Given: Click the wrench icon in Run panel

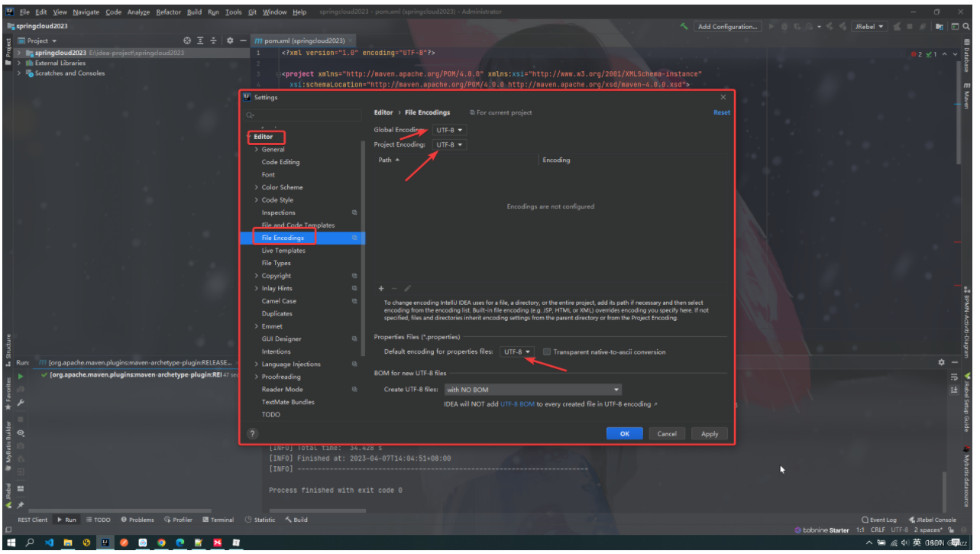Looking at the screenshot, I should pyautogui.click(x=21, y=403).
